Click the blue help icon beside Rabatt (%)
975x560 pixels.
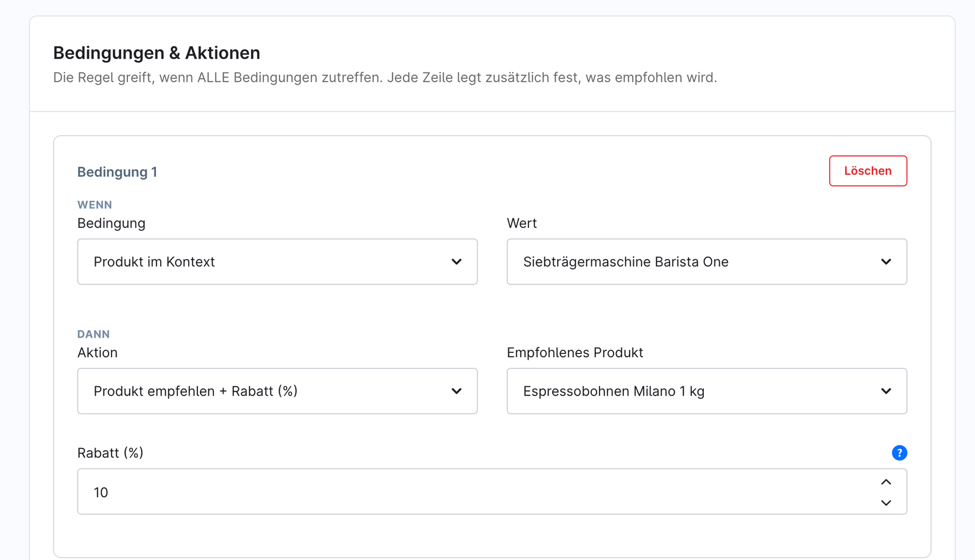[x=899, y=453]
